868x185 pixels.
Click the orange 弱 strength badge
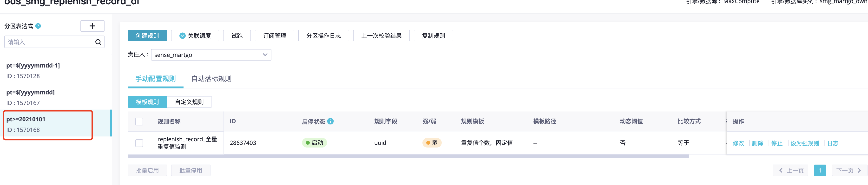pyautogui.click(x=432, y=143)
